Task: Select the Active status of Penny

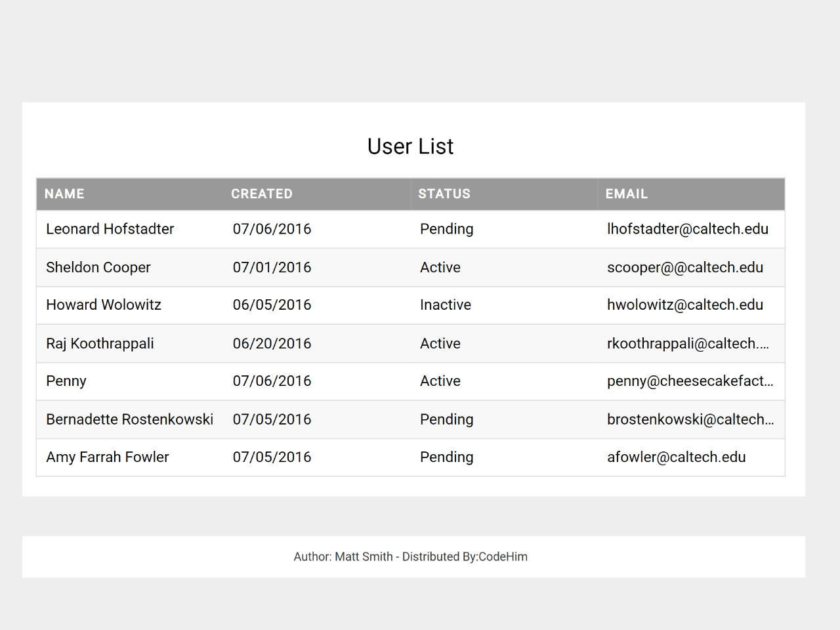Action: [x=440, y=381]
